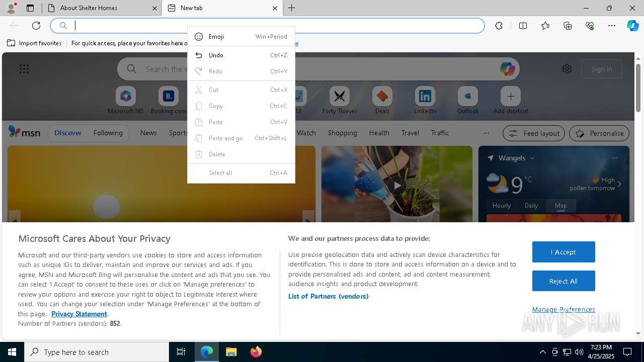Open the Tab actions menu icon
This screenshot has width=644, height=362.
tap(30, 8)
